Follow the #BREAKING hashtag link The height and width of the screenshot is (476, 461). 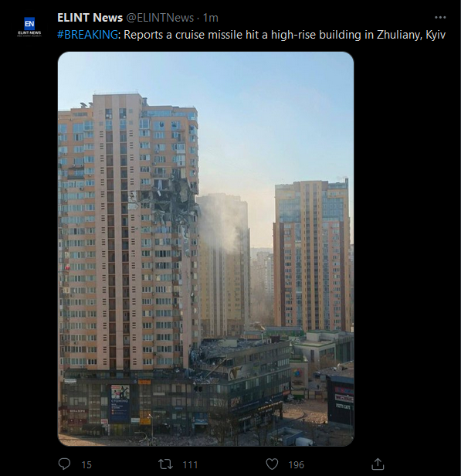pos(87,35)
